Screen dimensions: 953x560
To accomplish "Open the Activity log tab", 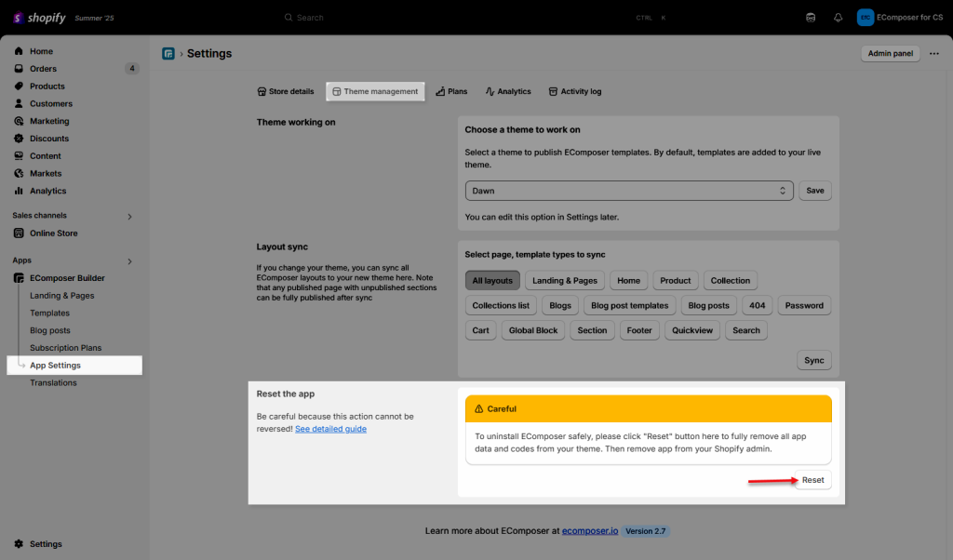I will coord(575,92).
